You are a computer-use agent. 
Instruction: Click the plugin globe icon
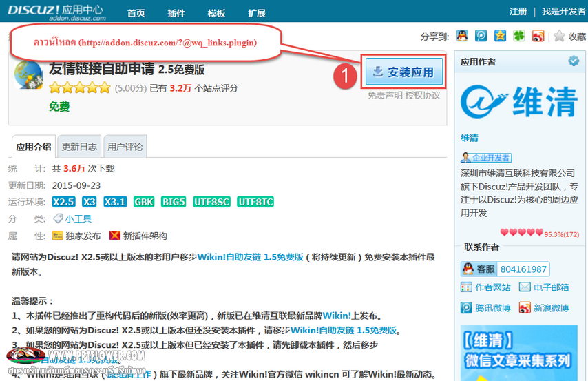28,74
